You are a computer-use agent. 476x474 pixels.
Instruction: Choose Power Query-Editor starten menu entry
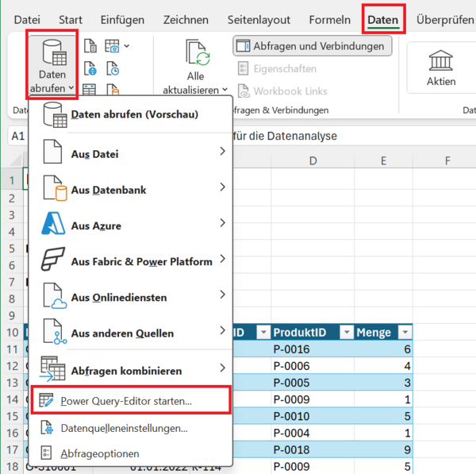tap(126, 401)
